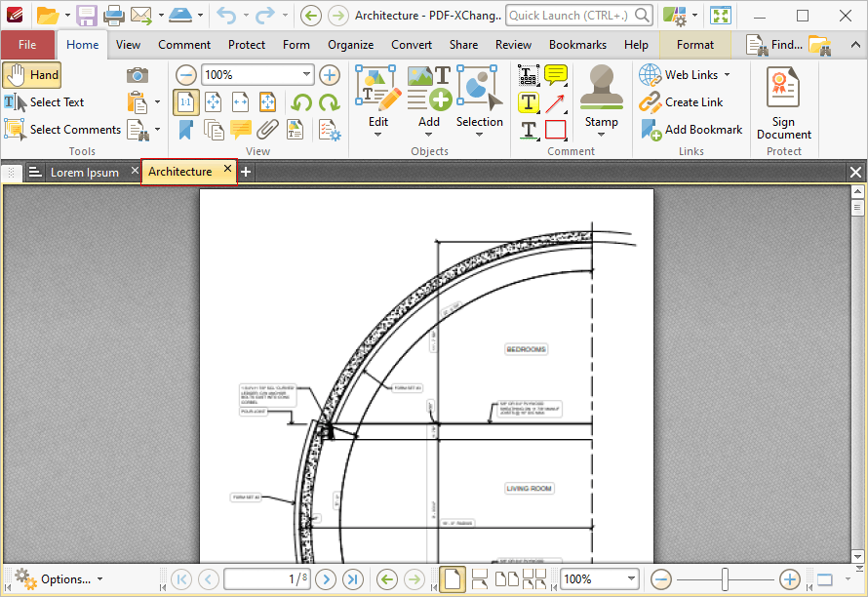Click Add Bookmark button
Image resolution: width=868 pixels, height=597 pixels.
coord(691,130)
